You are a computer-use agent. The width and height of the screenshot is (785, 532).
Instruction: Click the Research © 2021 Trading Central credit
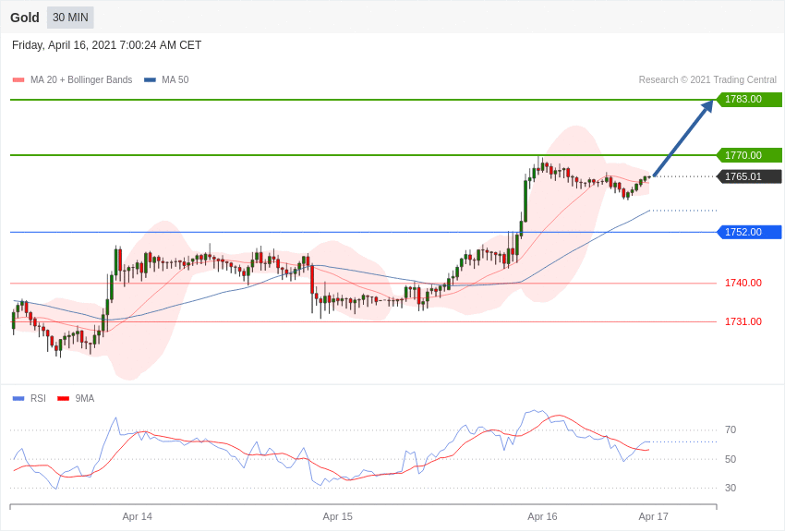(x=707, y=80)
